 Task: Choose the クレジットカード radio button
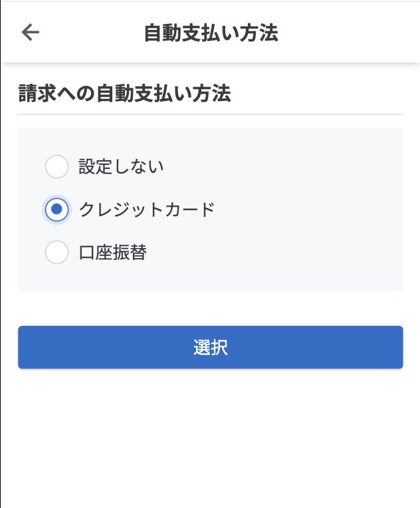click(56, 209)
